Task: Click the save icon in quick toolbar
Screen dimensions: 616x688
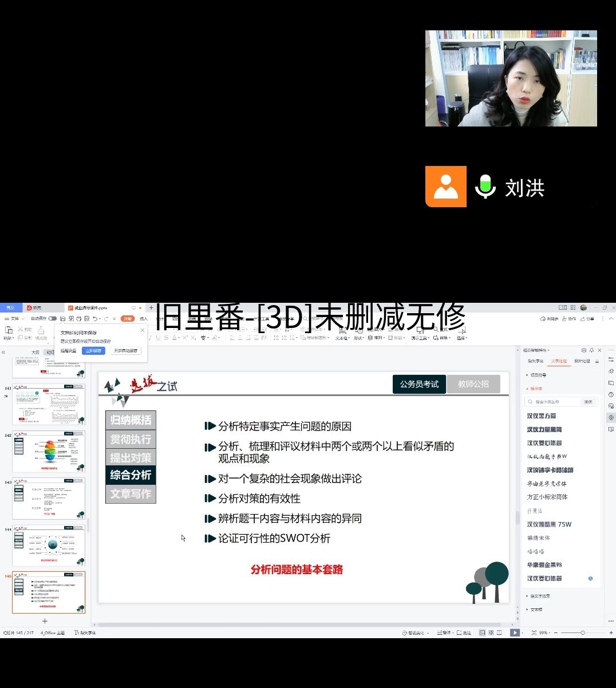Action: (62, 318)
